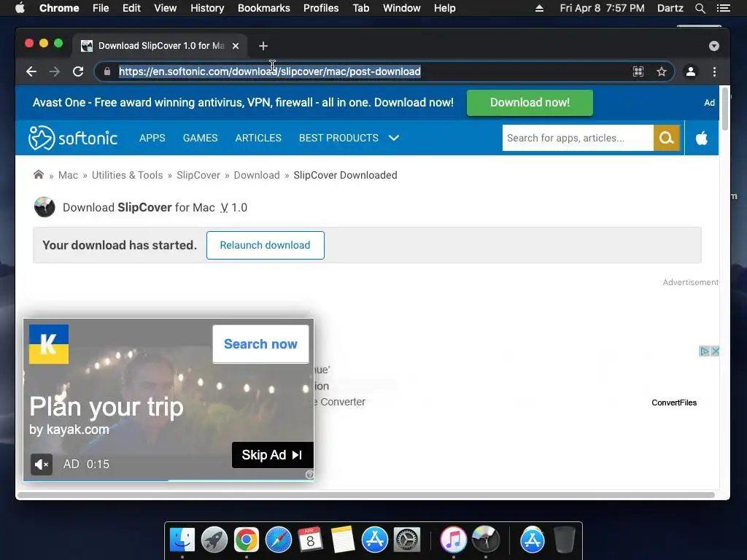Image resolution: width=747 pixels, height=560 pixels.
Task: Go to the APPS section
Action: tap(152, 138)
